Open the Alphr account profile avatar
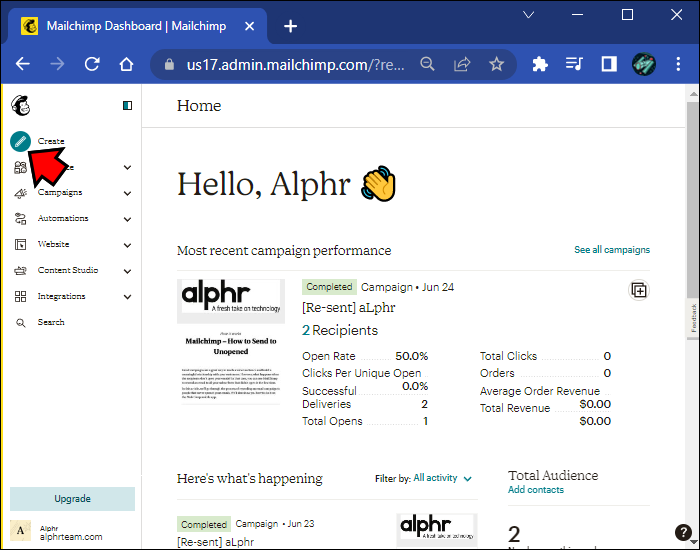 tap(21, 530)
